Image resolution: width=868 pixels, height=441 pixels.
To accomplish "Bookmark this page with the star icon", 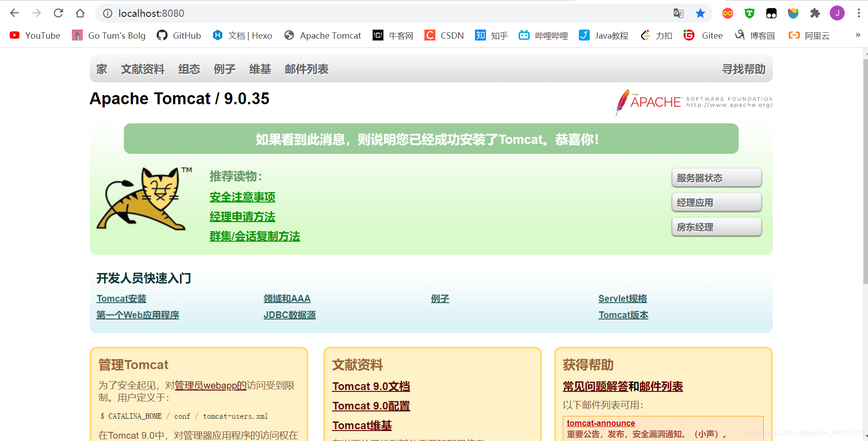I will tap(700, 13).
